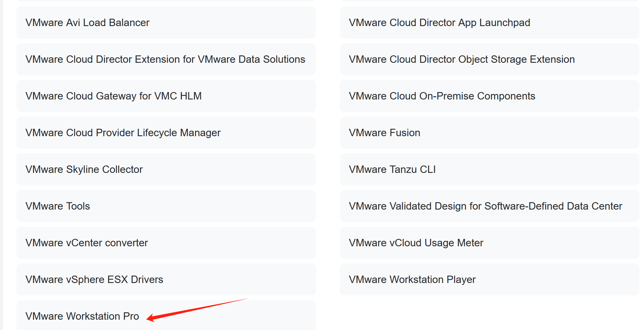Choose VMware vCenter converter

pyautogui.click(x=166, y=243)
